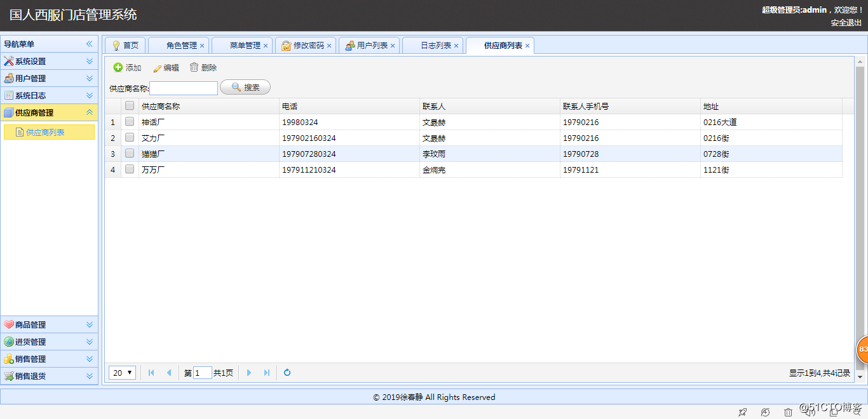The image size is (868, 419).
Task: Check the box for 神话厂 row
Action: click(x=130, y=121)
